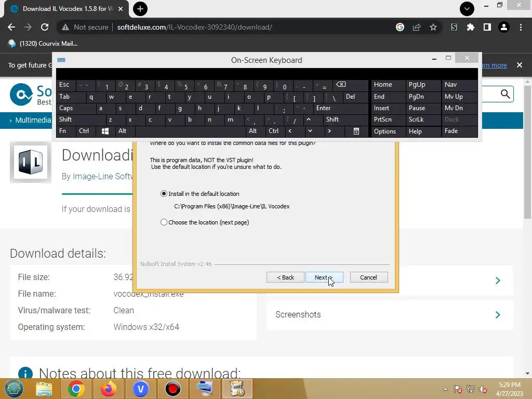Toggle left Shift on On-Screen Keyboard
This screenshot has height=399, width=532.
point(81,119)
